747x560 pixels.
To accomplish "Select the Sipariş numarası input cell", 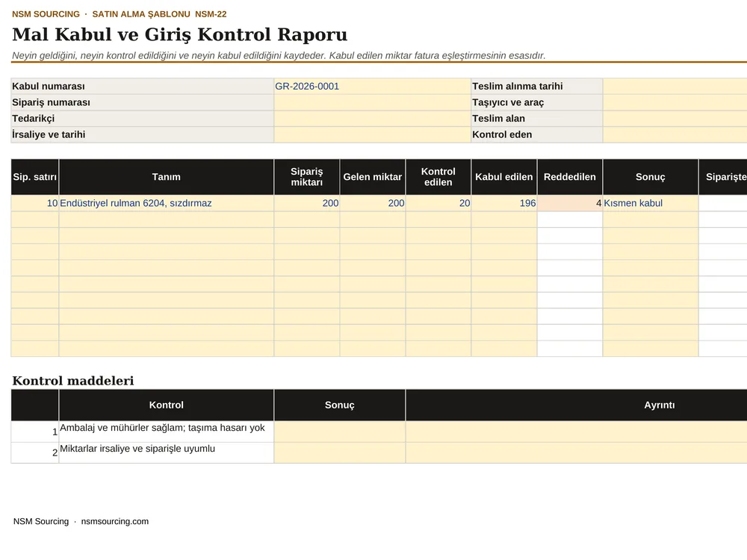I will tap(372, 102).
